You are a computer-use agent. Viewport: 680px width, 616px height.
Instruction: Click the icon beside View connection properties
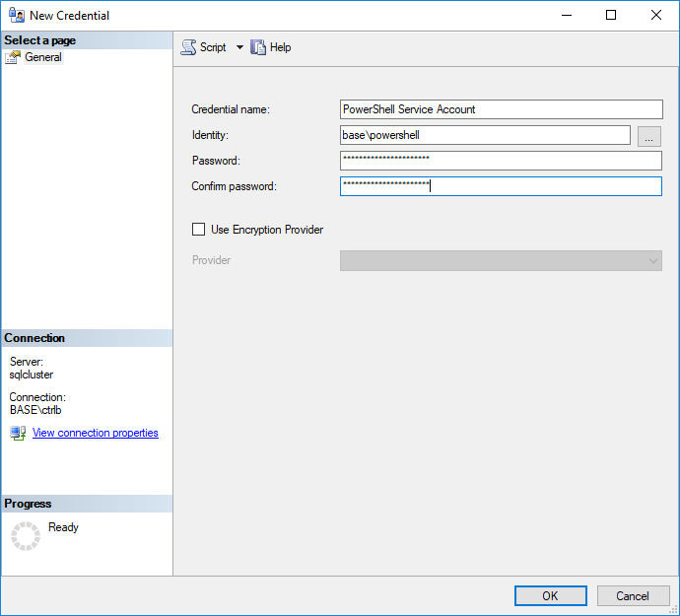point(18,433)
